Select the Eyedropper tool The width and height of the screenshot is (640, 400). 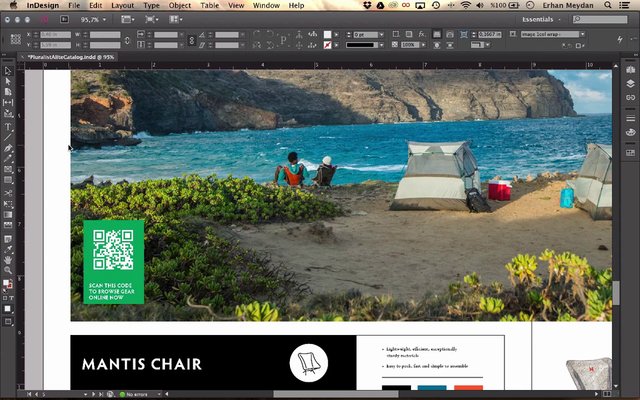(x=8, y=249)
